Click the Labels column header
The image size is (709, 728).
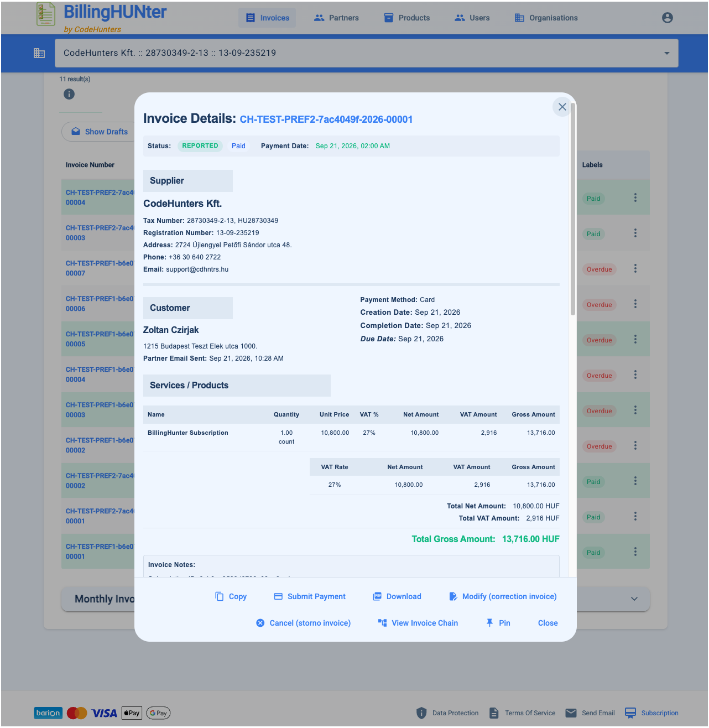pyautogui.click(x=592, y=165)
